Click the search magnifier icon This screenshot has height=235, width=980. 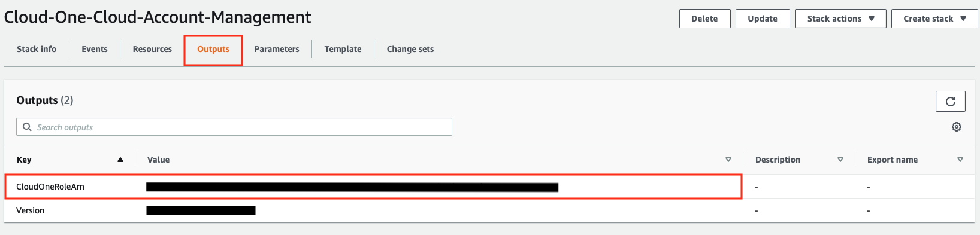pos(27,127)
